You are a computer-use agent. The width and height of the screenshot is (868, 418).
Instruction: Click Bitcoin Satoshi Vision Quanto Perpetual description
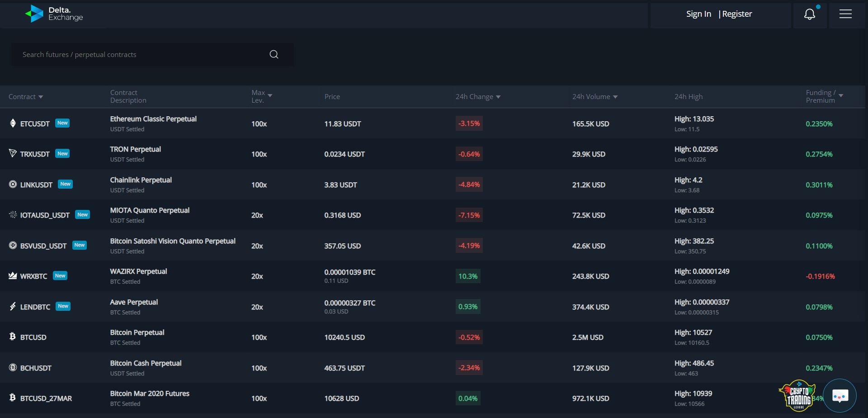(x=173, y=241)
